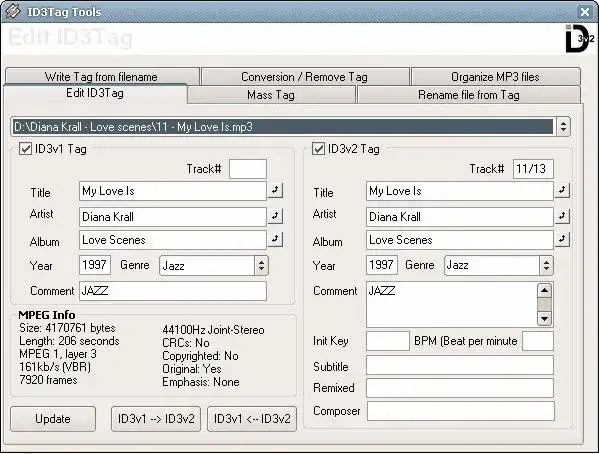The image size is (599, 454).
Task: Click the ID3v2 Album field
Action: (460, 240)
